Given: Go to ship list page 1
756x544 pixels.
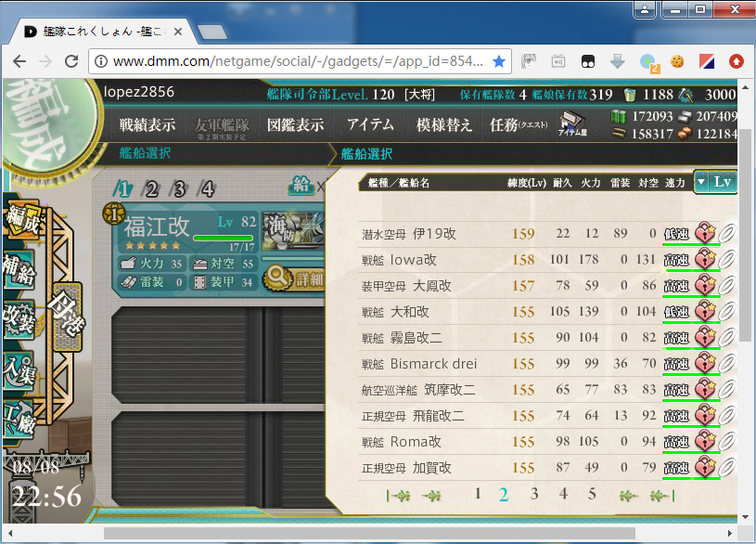Looking at the screenshot, I should 478,494.
